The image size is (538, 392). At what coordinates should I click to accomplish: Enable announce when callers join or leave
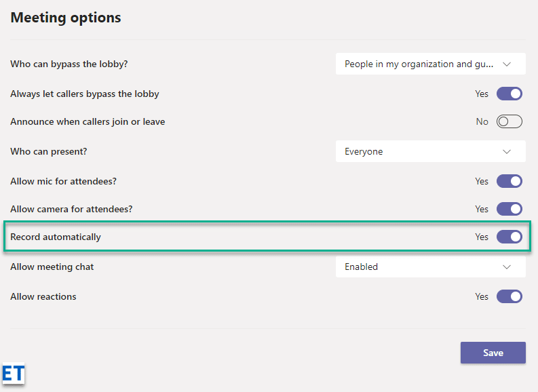(509, 122)
